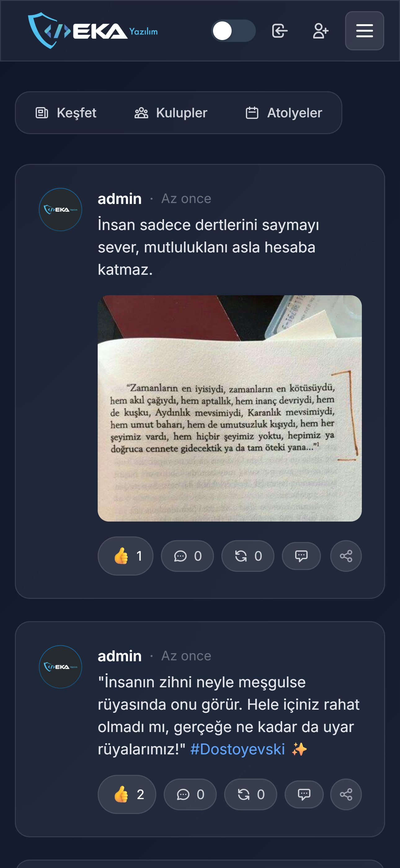
Task: Repost the first admin post
Action: [248, 556]
